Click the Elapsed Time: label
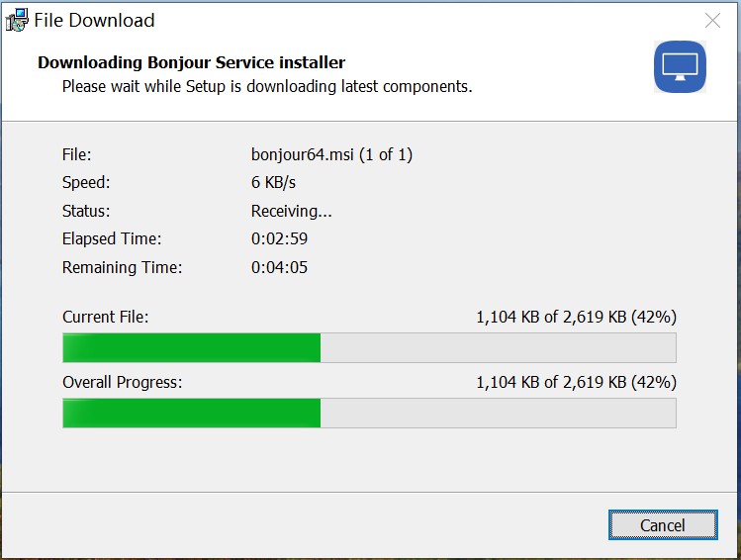741x560 pixels. [112, 238]
